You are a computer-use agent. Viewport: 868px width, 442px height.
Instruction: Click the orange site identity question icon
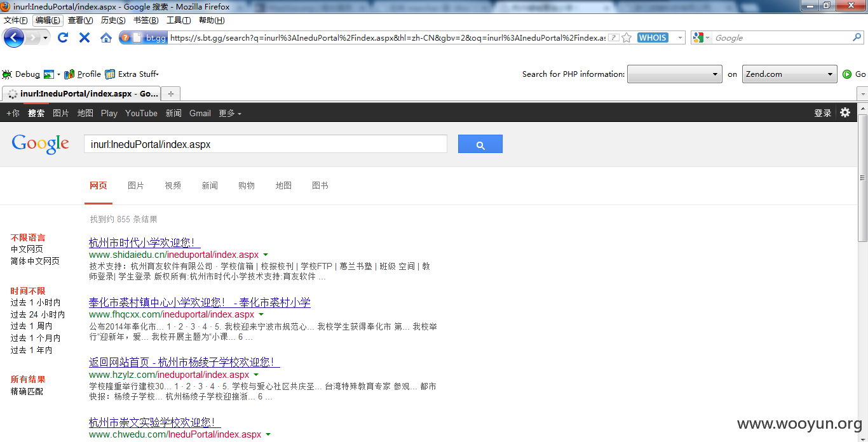[x=125, y=37]
